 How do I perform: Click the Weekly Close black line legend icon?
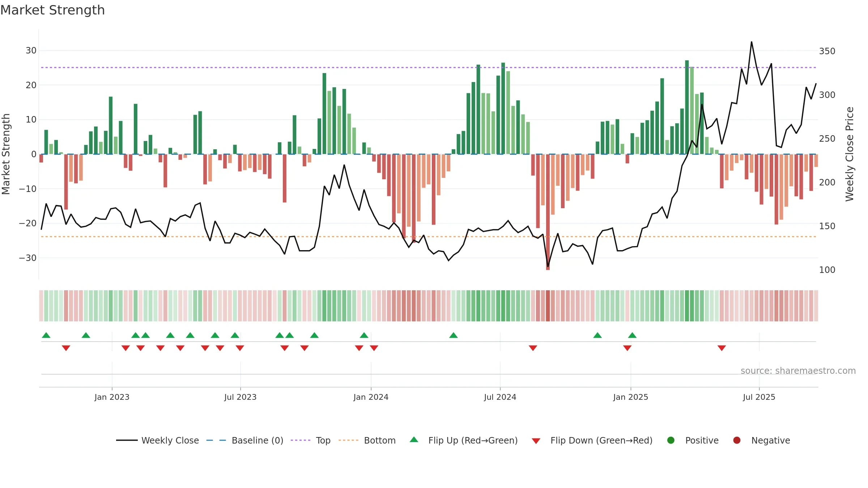127,440
